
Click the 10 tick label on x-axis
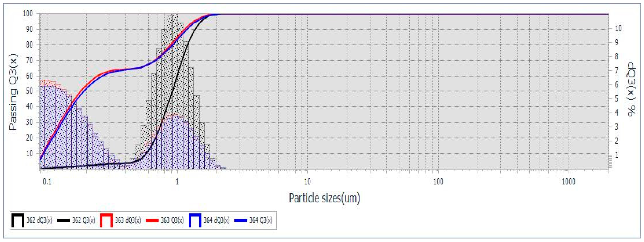pyautogui.click(x=307, y=181)
